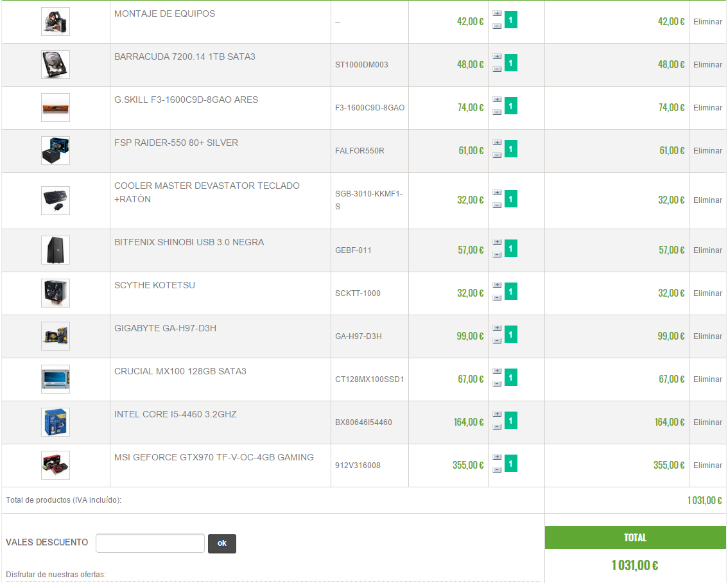The height and width of the screenshot is (583, 728).
Task: Increase quantity of GIGABYTE GA-H97-D3H
Action: point(497,328)
